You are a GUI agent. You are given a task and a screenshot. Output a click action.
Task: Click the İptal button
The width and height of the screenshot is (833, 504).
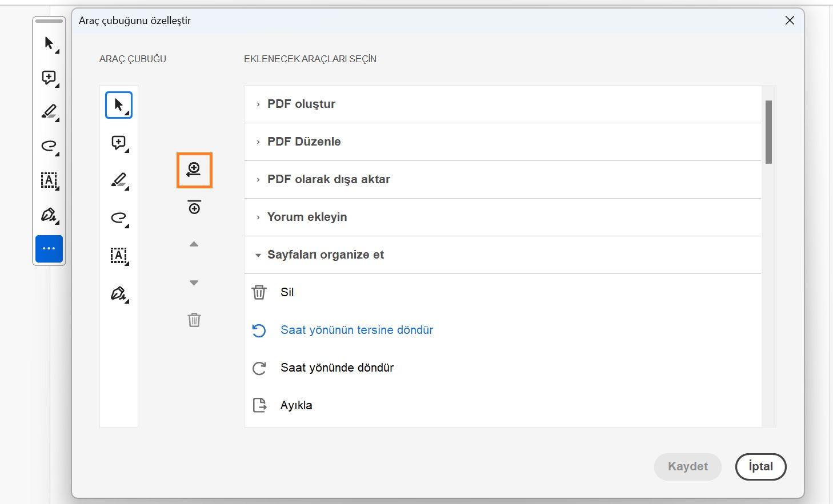[760, 466]
